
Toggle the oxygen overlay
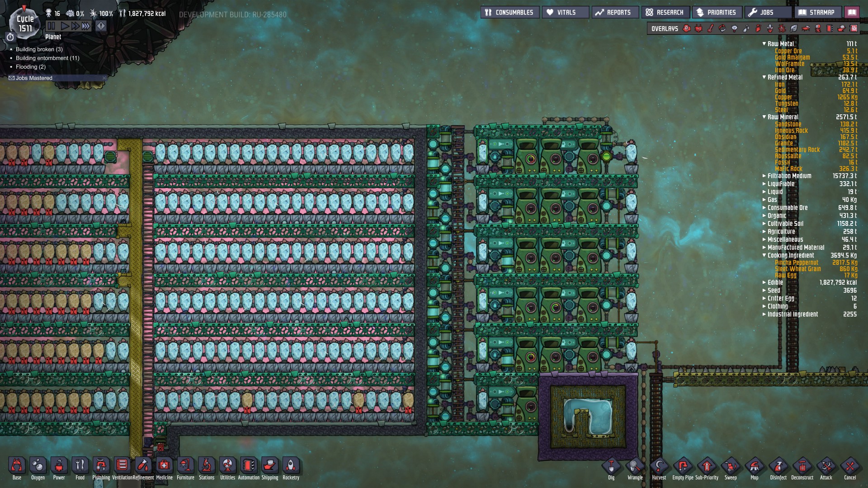(687, 28)
